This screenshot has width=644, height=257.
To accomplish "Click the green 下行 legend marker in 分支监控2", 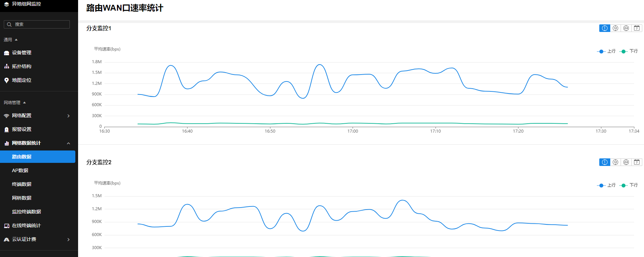I will coord(623,186).
